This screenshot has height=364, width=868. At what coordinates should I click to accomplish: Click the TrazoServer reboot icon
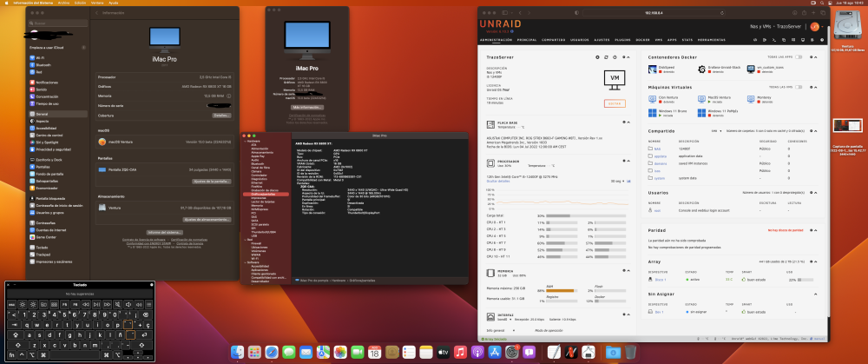(x=606, y=57)
